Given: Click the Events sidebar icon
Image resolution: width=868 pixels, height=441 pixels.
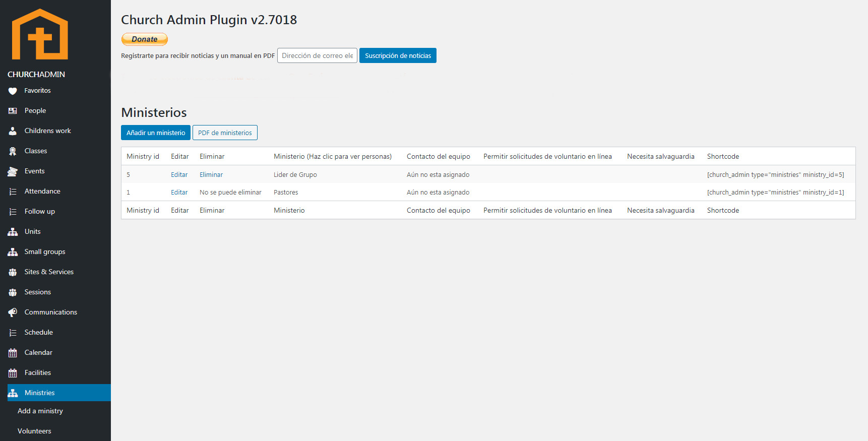Looking at the screenshot, I should (13, 171).
